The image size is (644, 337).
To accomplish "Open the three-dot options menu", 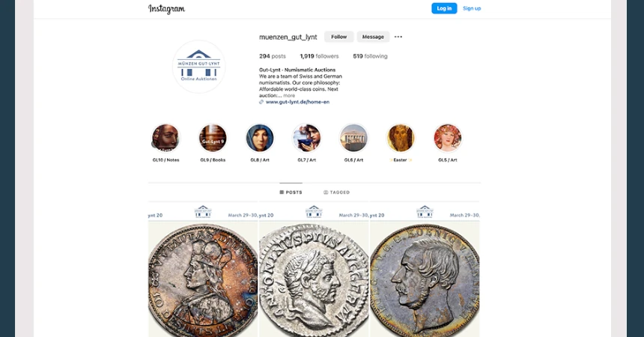I will click(398, 37).
